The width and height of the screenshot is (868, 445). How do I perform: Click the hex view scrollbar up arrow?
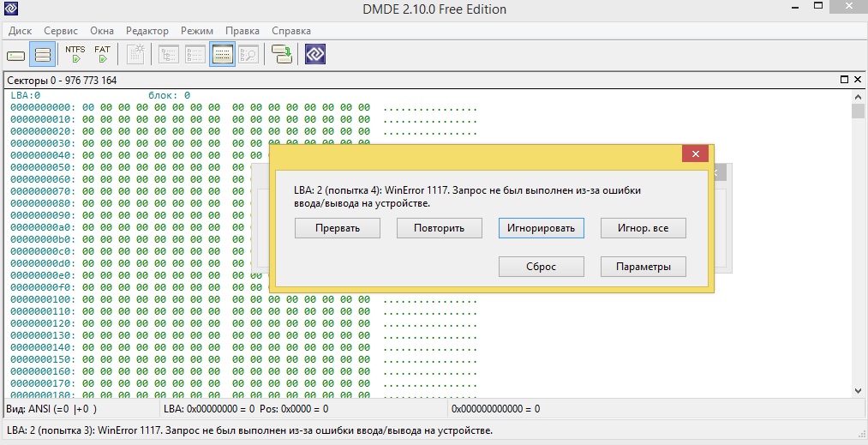(x=858, y=96)
